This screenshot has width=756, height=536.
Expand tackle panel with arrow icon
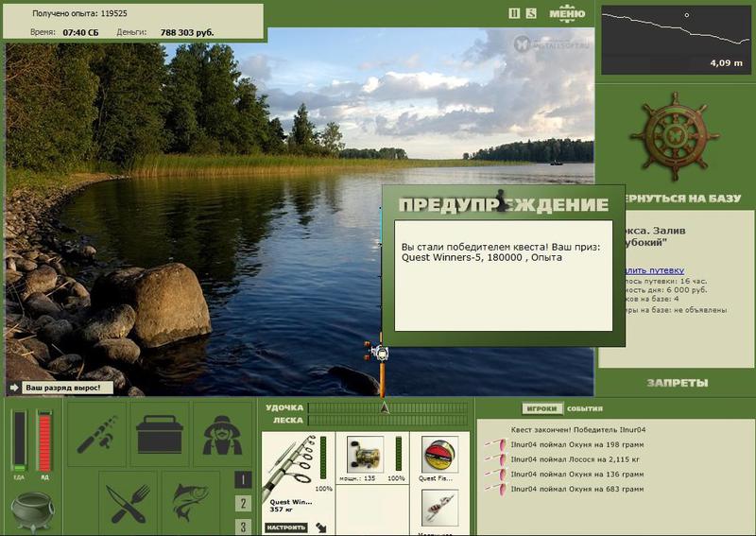pyautogui.click(x=320, y=527)
